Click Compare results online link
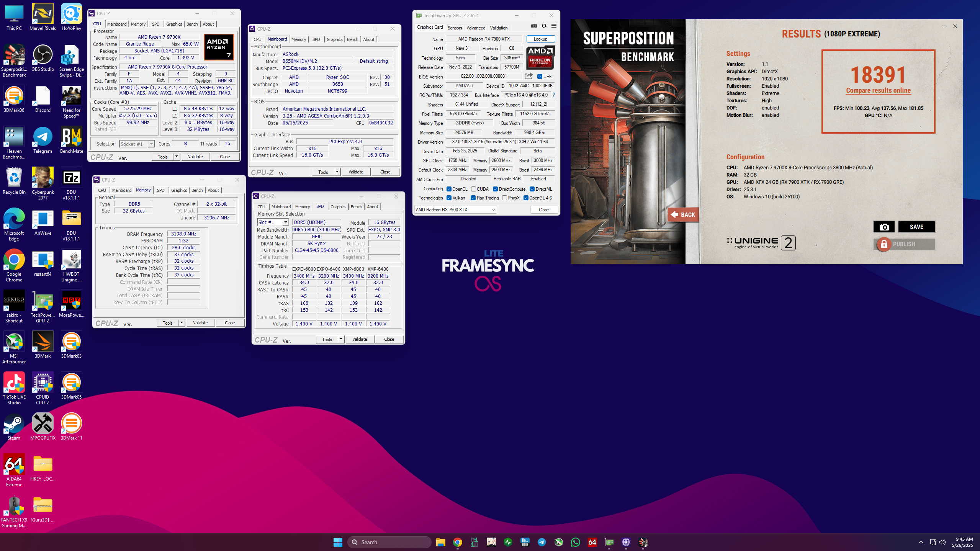 878,90
